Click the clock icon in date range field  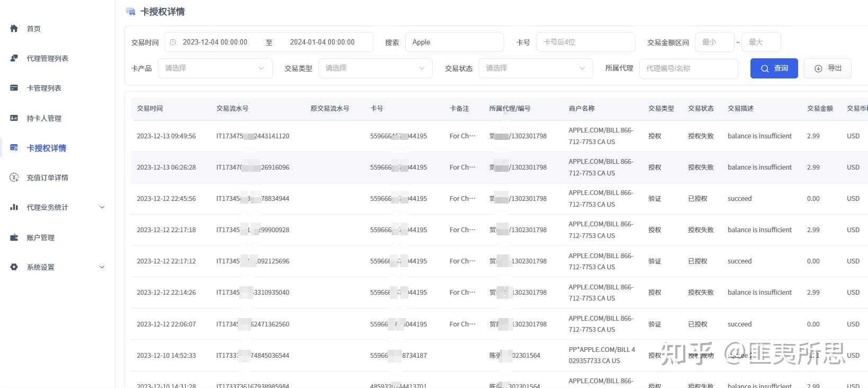pos(173,42)
